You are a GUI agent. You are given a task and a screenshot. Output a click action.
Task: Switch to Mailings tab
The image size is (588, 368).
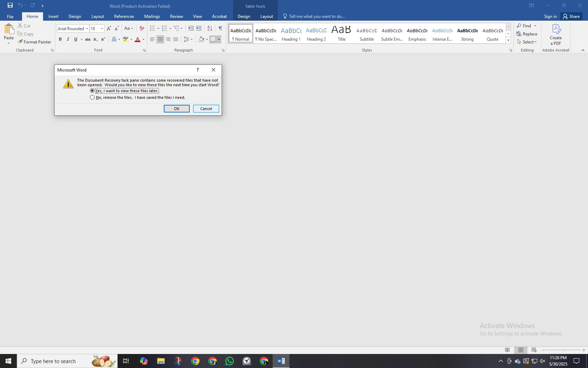tap(152, 16)
